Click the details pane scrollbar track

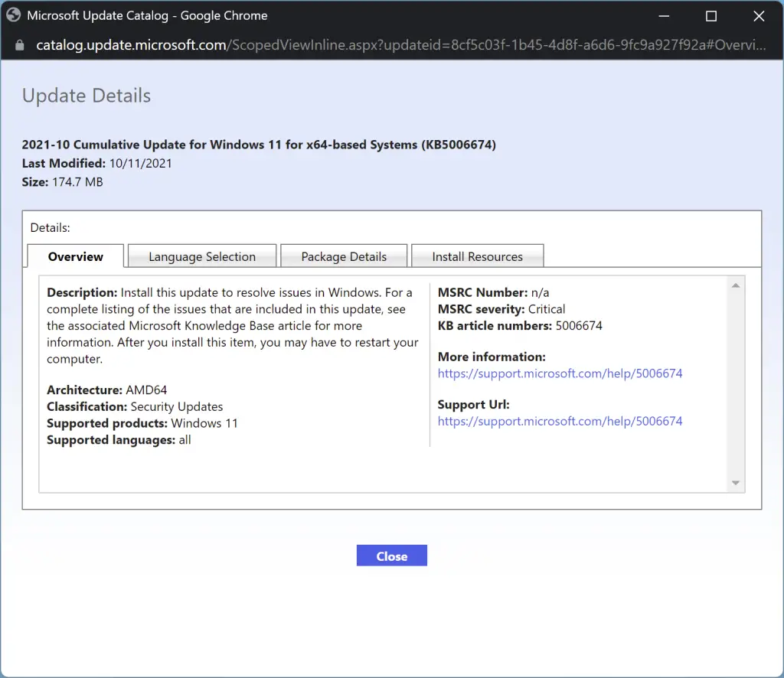point(736,383)
